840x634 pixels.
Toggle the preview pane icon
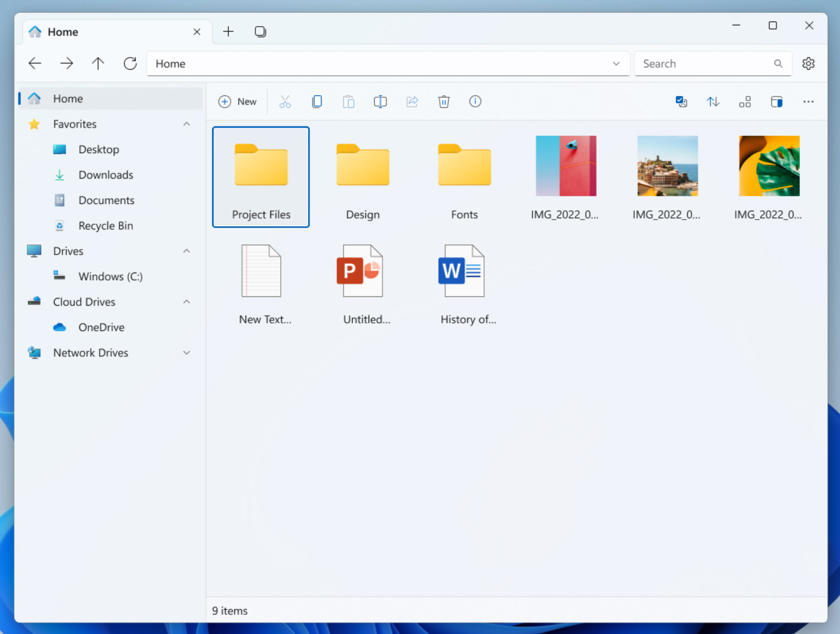[776, 102]
